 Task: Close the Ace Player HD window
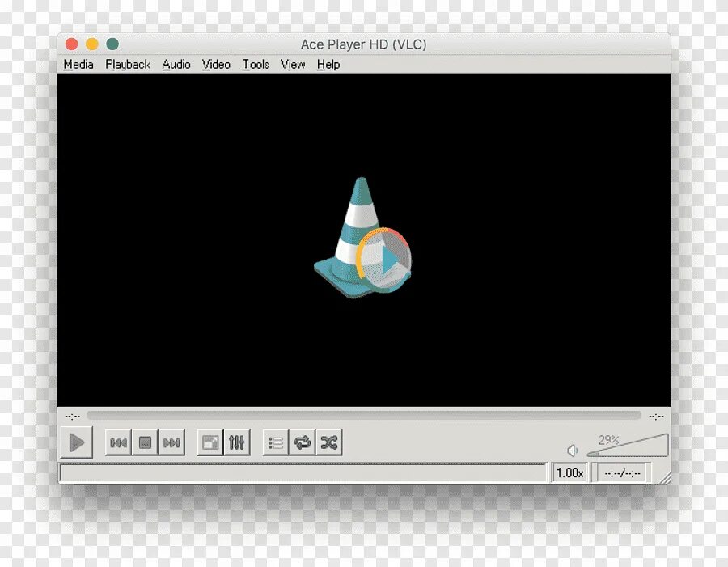tap(71, 44)
